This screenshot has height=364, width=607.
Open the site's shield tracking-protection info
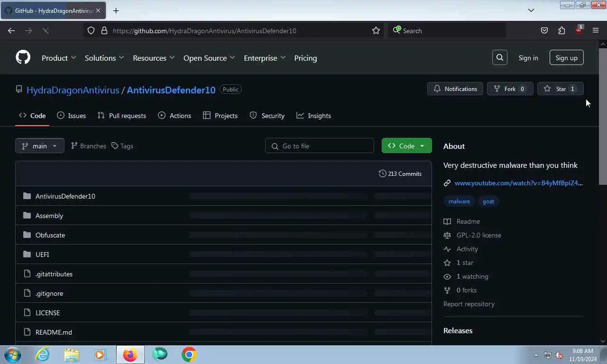click(x=91, y=31)
